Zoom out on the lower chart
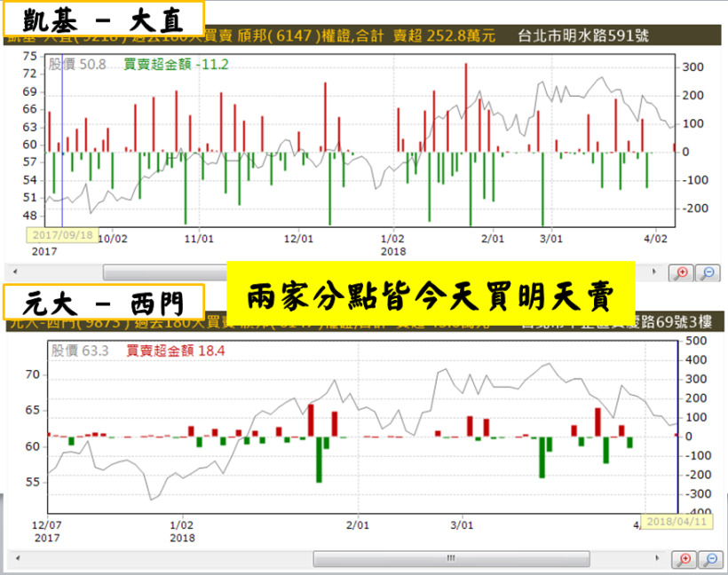 pos(711,559)
